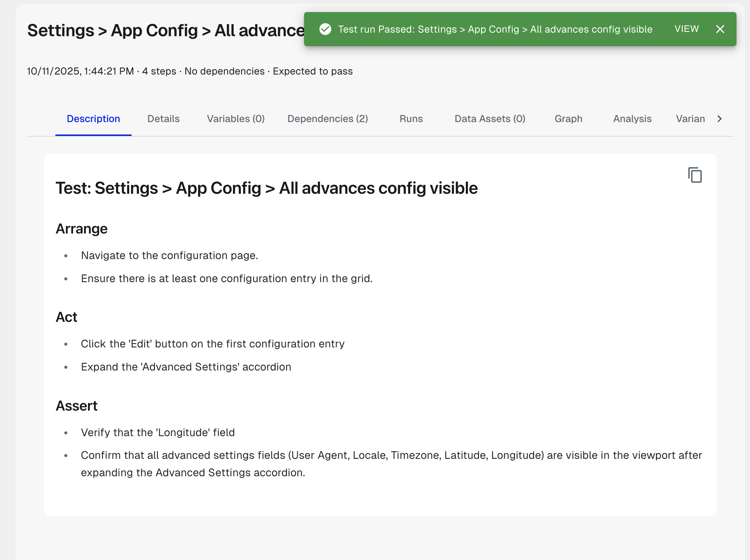Click the Assert section heading

tap(77, 406)
